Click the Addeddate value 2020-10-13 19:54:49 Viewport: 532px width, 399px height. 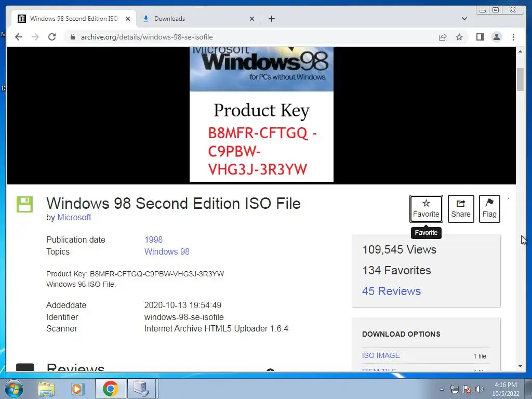click(183, 305)
